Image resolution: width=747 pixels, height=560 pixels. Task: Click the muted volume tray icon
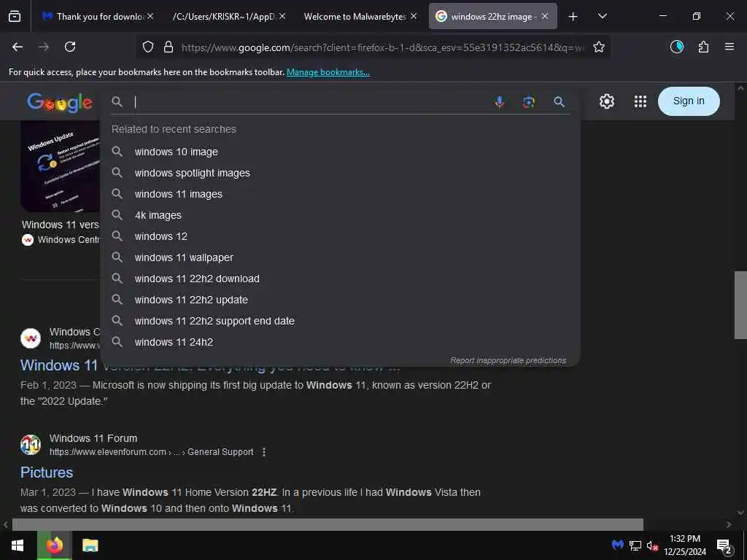click(652, 545)
